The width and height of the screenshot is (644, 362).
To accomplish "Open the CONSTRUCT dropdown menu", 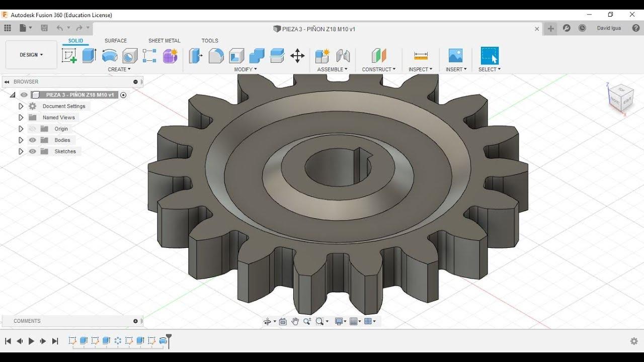I will pos(379,69).
